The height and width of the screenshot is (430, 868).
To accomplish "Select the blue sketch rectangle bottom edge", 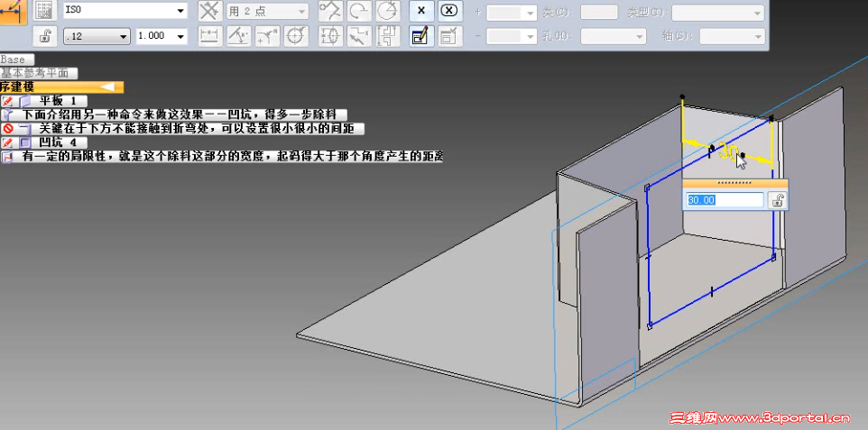I will [711, 291].
